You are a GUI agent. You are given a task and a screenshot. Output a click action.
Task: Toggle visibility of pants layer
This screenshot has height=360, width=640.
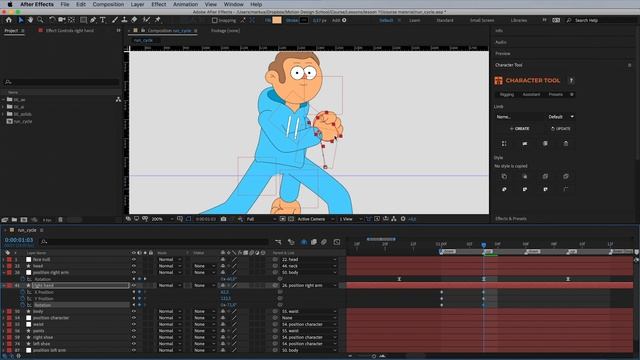pos(134,331)
